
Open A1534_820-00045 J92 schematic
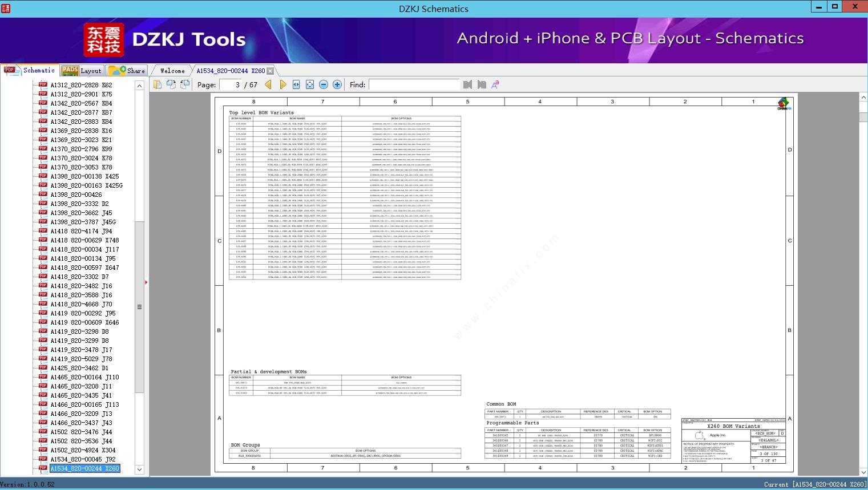click(x=83, y=459)
